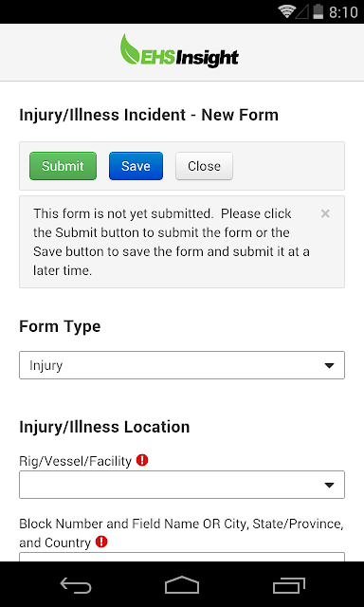Click the red required icon beside Country
Screen dimensions: 364x607
click(x=101, y=542)
